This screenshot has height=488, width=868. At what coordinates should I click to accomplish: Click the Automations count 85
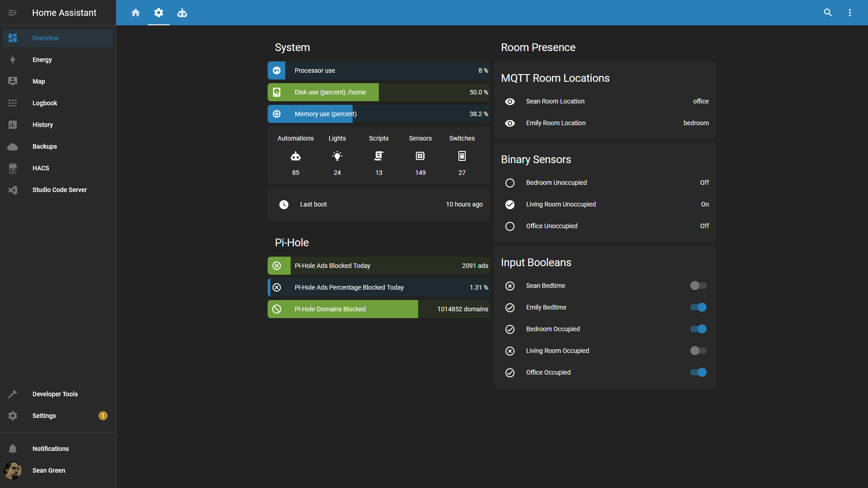point(296,173)
